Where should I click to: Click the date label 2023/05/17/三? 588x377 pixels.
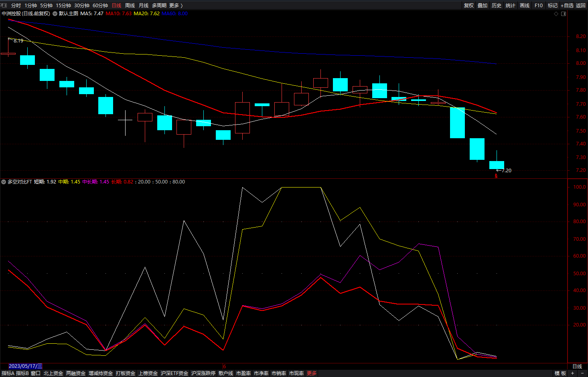click(x=25, y=366)
